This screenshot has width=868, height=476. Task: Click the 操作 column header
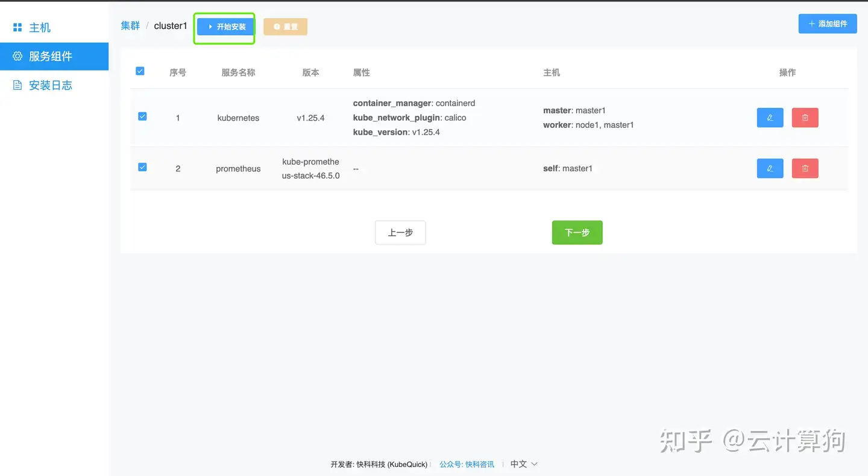(787, 72)
